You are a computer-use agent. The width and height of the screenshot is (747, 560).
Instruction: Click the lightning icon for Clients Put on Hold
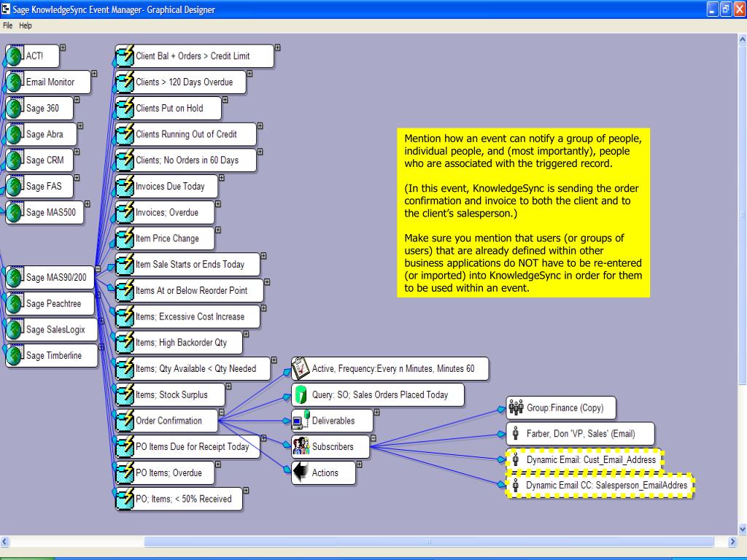coord(125,109)
